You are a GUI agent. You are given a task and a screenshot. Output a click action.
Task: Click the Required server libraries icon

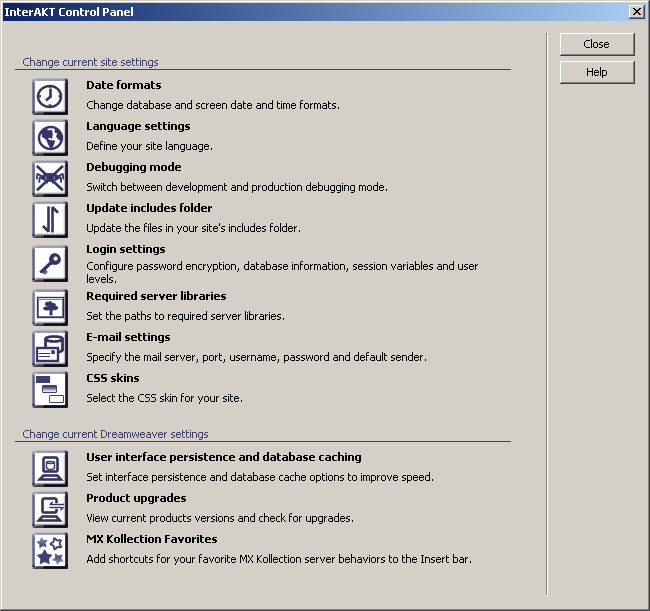49,307
